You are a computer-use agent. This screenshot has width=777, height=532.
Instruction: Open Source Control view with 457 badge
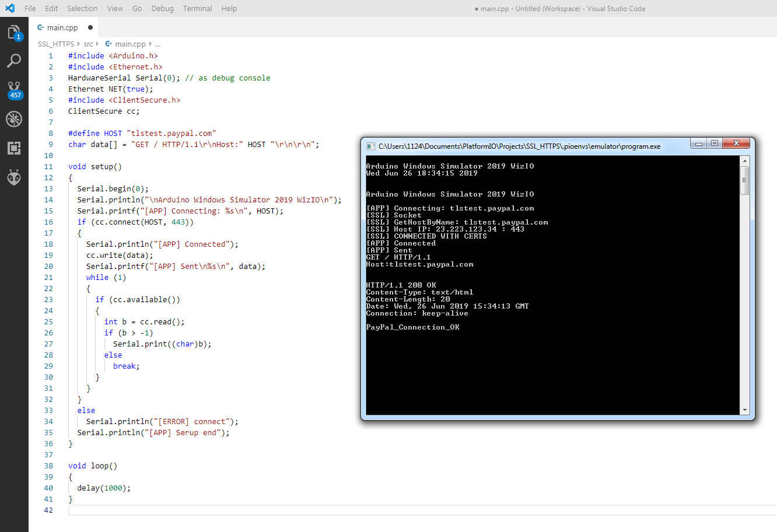14,90
